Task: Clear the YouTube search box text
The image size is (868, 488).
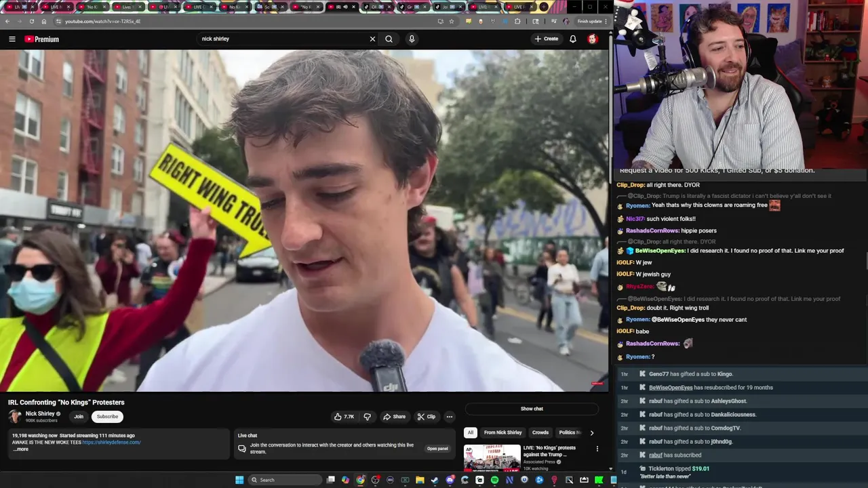Action: coord(372,39)
